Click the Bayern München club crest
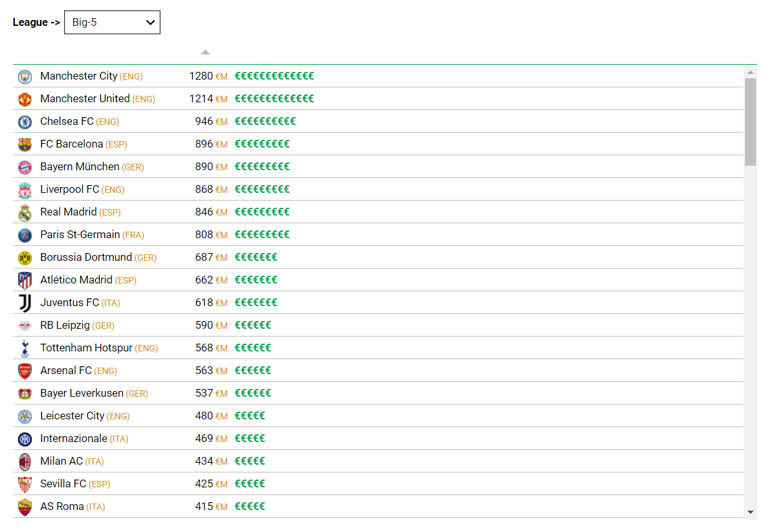The image size is (769, 532). click(x=25, y=167)
